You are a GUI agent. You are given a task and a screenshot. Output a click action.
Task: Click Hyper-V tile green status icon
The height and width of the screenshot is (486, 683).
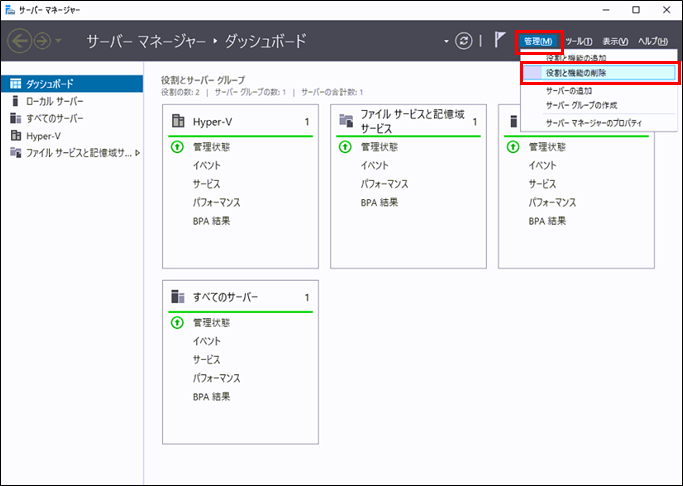tap(177, 147)
